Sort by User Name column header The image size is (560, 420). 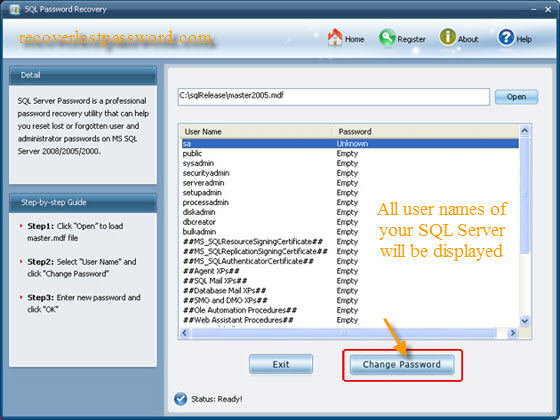click(x=256, y=131)
